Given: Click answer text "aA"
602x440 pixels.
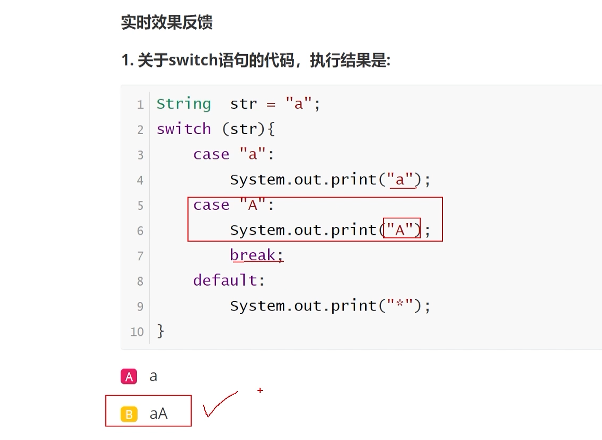Looking at the screenshot, I should pos(159,414).
